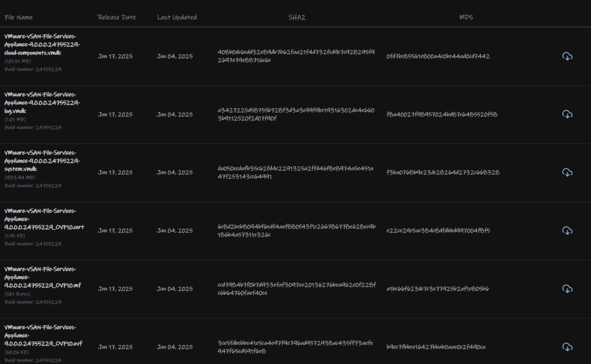Click the SHA2 hash for OVF10.cert
This screenshot has width=591, height=364.
(297, 231)
